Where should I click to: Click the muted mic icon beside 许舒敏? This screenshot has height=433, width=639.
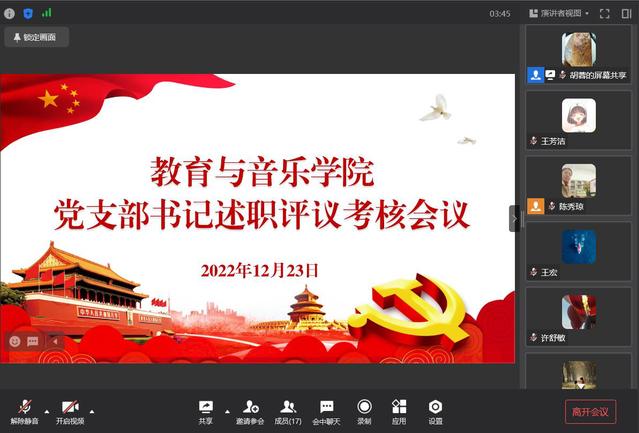point(533,338)
